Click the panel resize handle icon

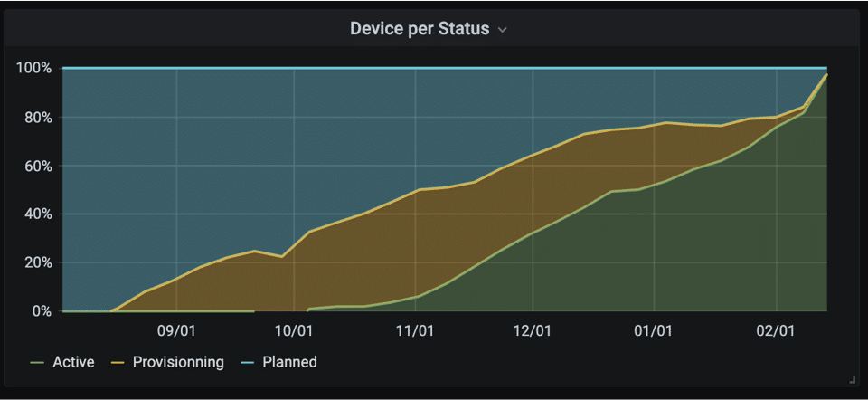[x=852, y=379]
